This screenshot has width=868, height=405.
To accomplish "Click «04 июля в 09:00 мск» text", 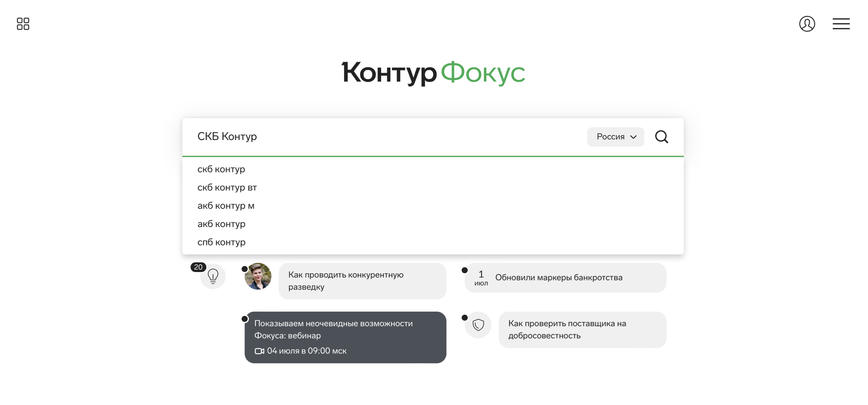I will coord(307,351).
